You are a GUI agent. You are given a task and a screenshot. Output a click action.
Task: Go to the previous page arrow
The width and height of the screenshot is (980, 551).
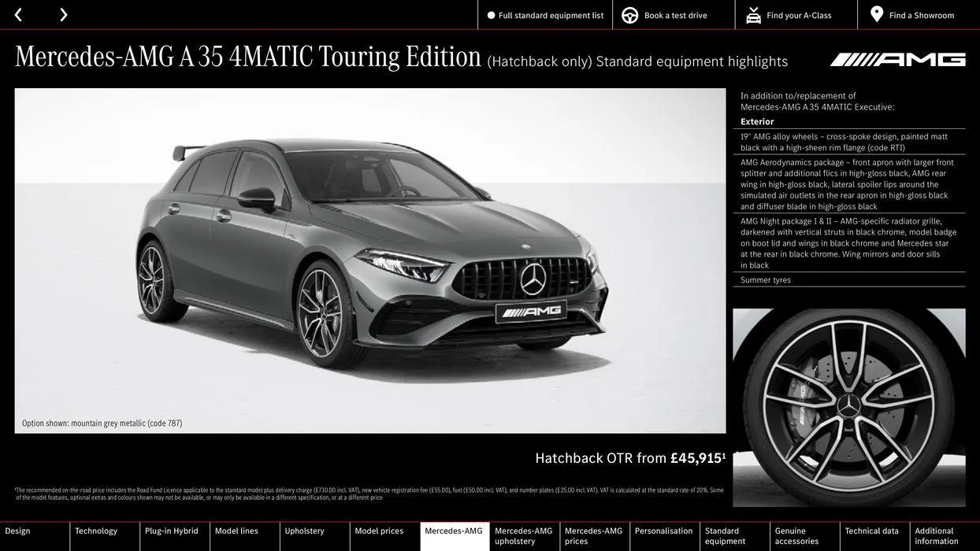click(18, 15)
